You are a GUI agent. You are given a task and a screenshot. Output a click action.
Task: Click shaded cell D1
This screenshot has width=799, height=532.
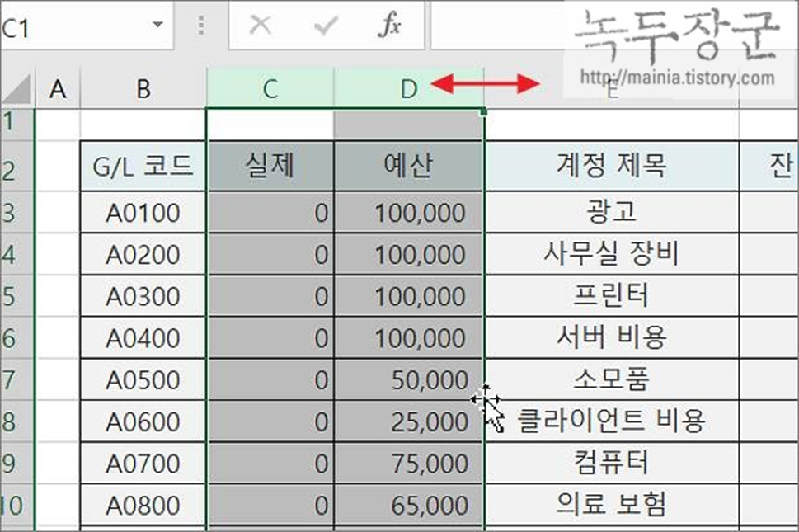point(408,124)
